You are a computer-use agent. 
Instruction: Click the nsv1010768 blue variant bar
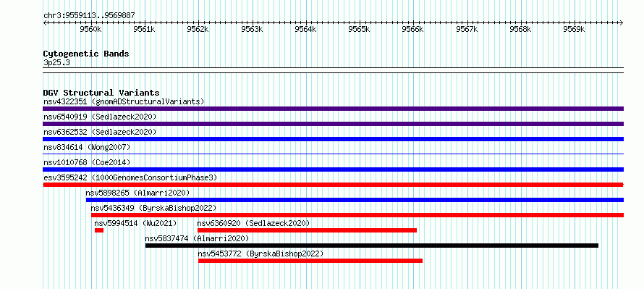tap(333, 169)
